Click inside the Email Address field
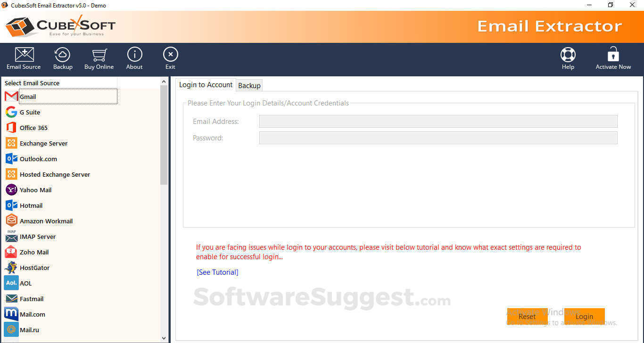Viewport: 644px width, 343px height. click(x=438, y=121)
